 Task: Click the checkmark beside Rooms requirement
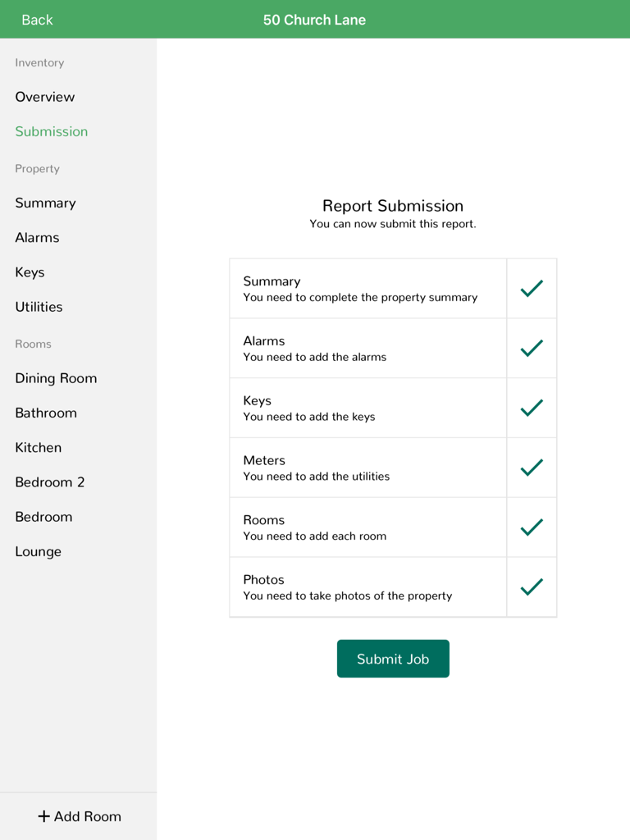pos(531,527)
